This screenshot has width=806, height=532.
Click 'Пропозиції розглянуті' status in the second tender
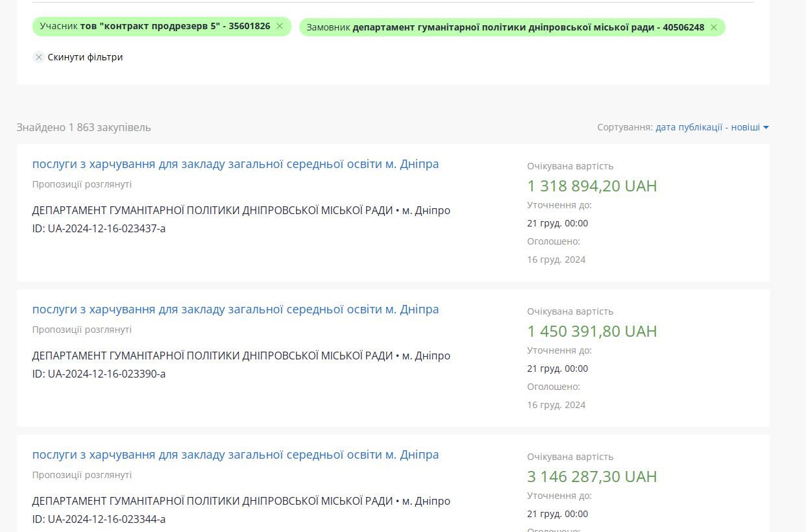click(x=82, y=330)
